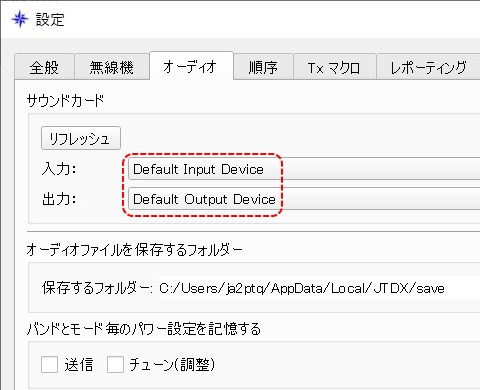480x390 pixels.
Task: Toggle the チューン(調整) checkbox
Action: [x=115, y=364]
